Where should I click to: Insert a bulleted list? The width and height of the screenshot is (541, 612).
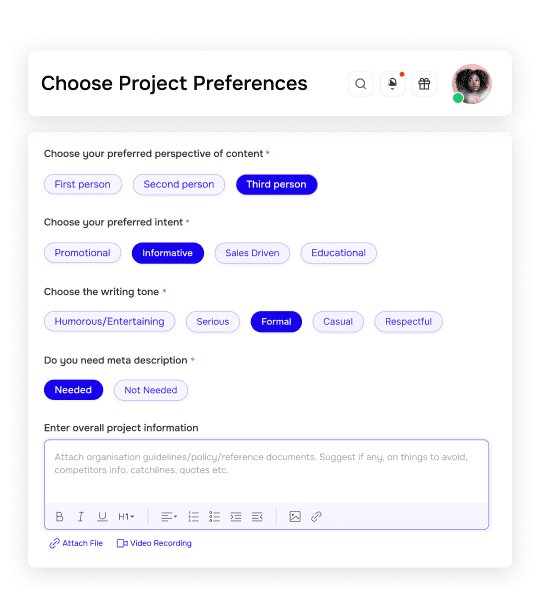pos(215,517)
